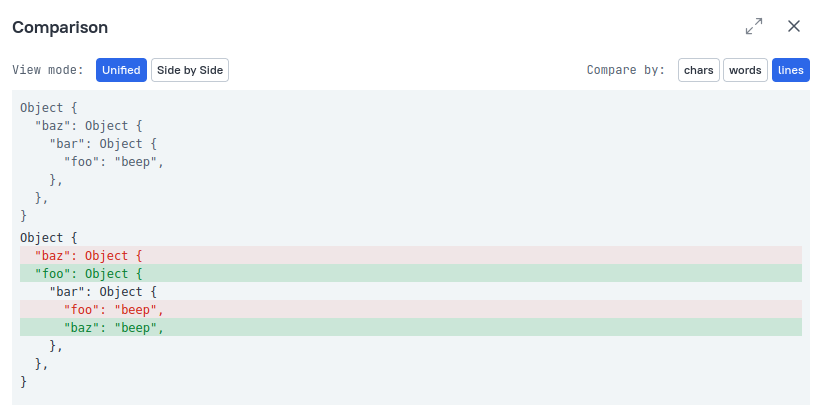Compare by words
The width and height of the screenshot is (822, 405).
point(745,70)
